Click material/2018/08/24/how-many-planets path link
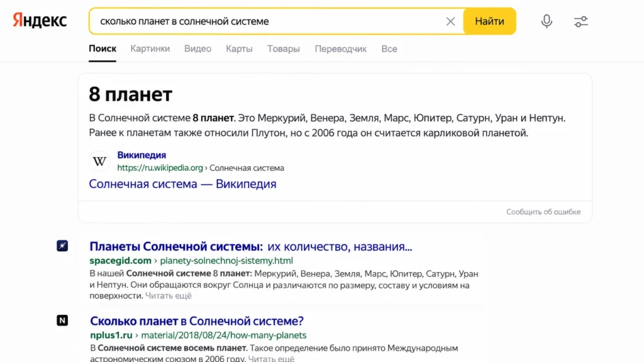644x362 pixels. click(x=223, y=336)
